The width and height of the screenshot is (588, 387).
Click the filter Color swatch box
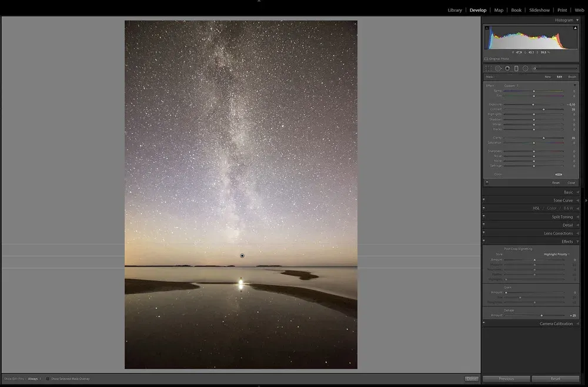[x=559, y=174]
